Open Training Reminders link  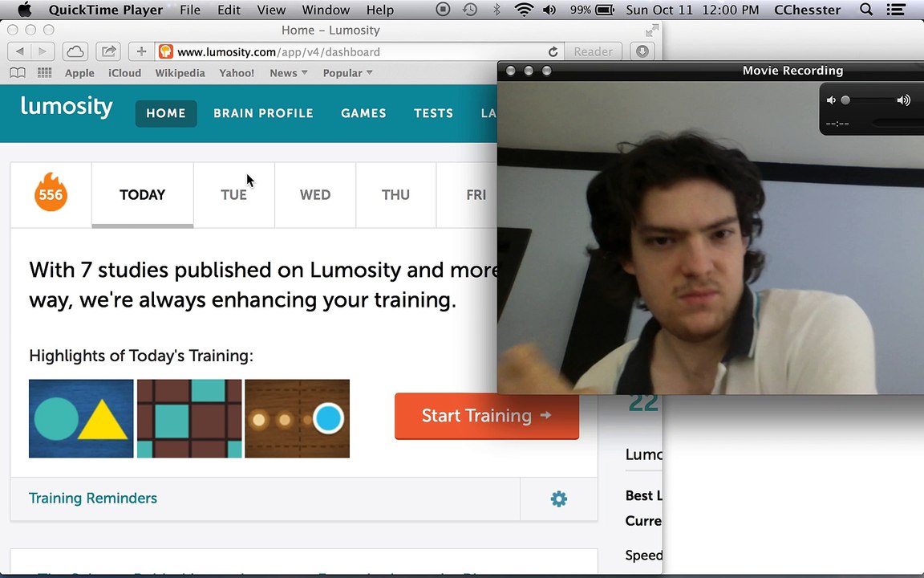[x=93, y=498]
